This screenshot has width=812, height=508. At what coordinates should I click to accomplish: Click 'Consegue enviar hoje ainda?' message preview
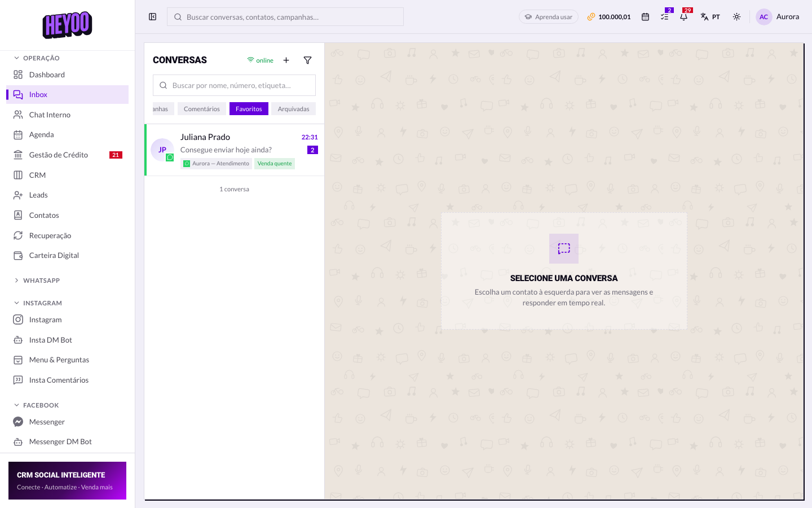tap(226, 150)
